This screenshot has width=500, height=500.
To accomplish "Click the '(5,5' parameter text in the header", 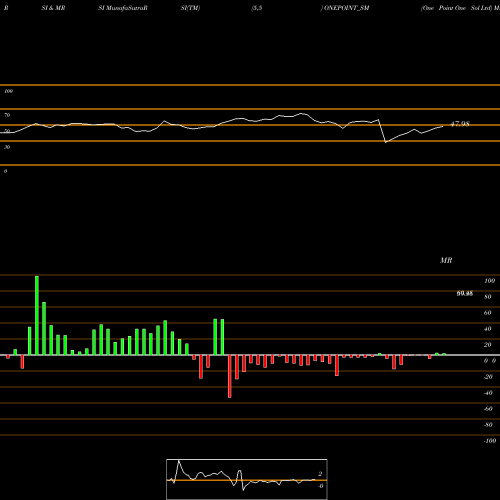I will tap(257, 8).
